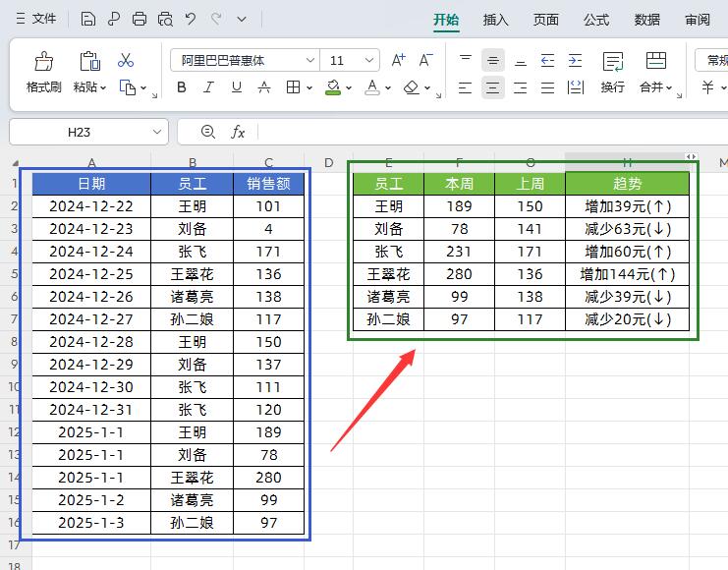Redo the last undone action
This screenshot has width=728, height=570.
pyautogui.click(x=216, y=19)
